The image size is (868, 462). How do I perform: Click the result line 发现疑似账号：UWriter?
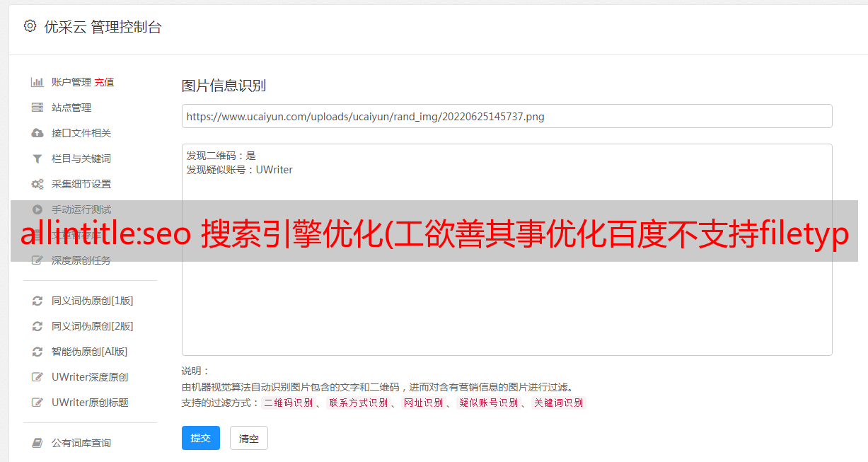pyautogui.click(x=239, y=170)
